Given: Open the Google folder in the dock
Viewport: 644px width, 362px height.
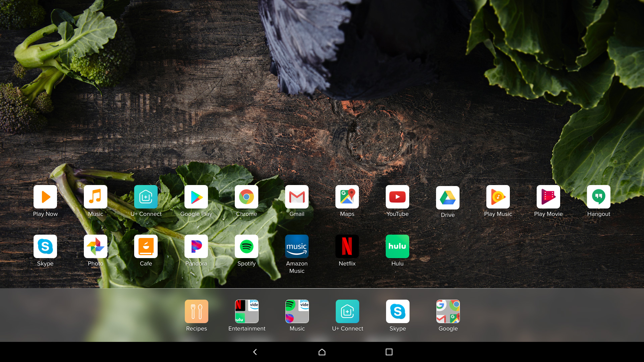Looking at the screenshot, I should pos(448,311).
